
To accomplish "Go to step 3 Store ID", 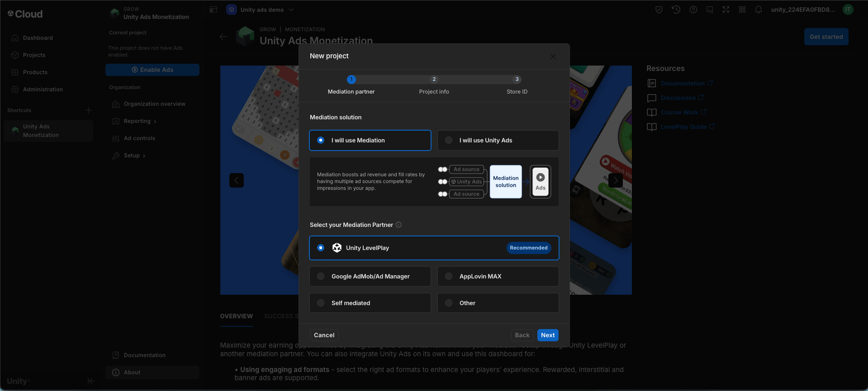I will (x=517, y=85).
